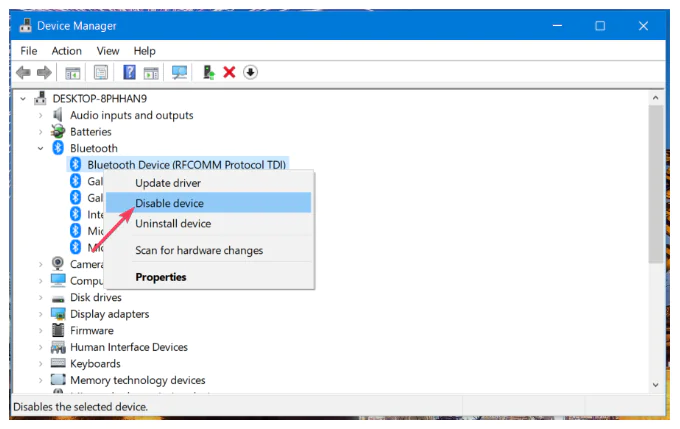Click the Computer category monitor icon
The height and width of the screenshot is (429, 680).
58,280
